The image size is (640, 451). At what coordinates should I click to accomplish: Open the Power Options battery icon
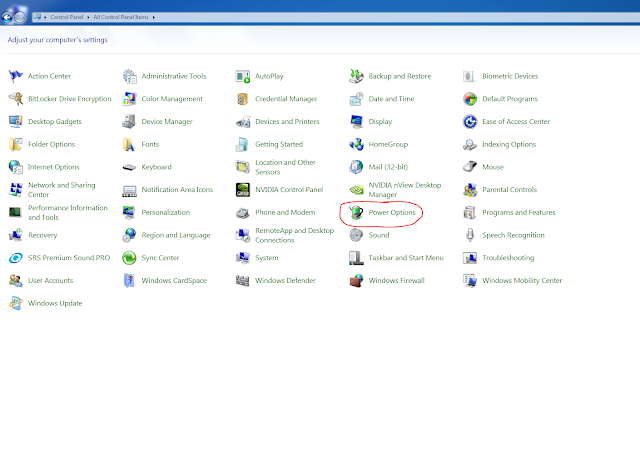pos(356,213)
